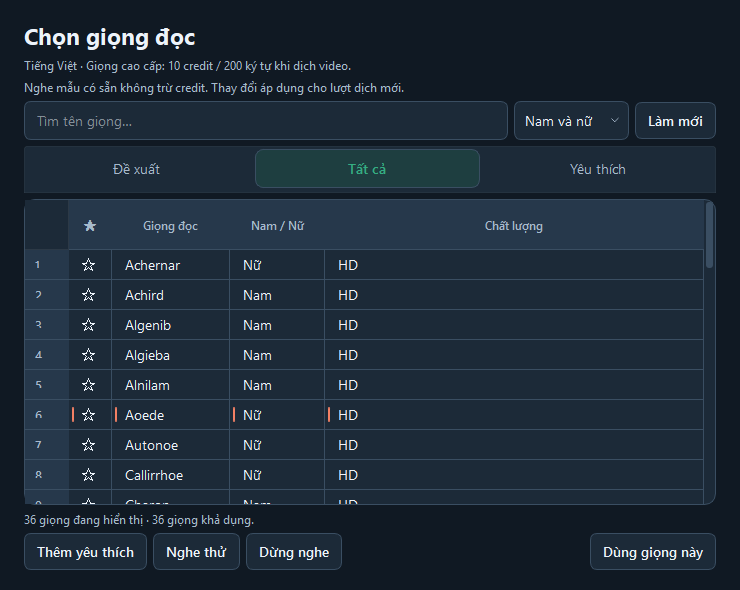Favorite the Alnilam voice via star
The height and width of the screenshot is (590, 740).
[x=88, y=385]
